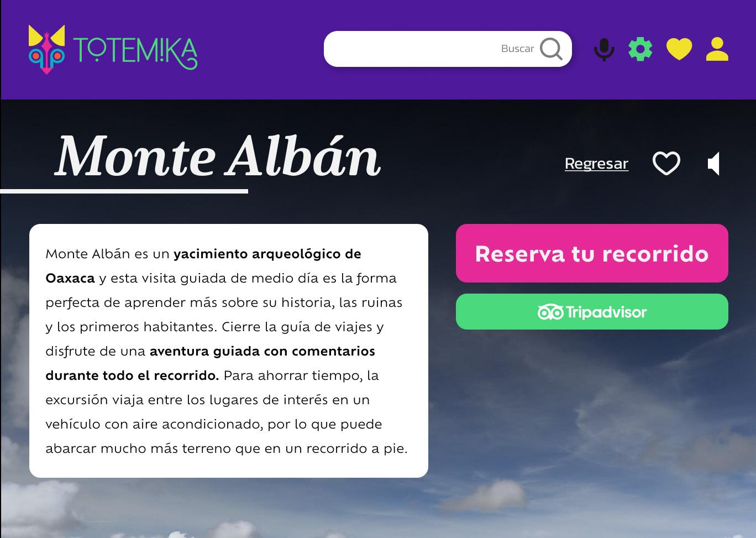The image size is (756, 538).
Task: Click the Monte Albán page title
Action: point(218,156)
